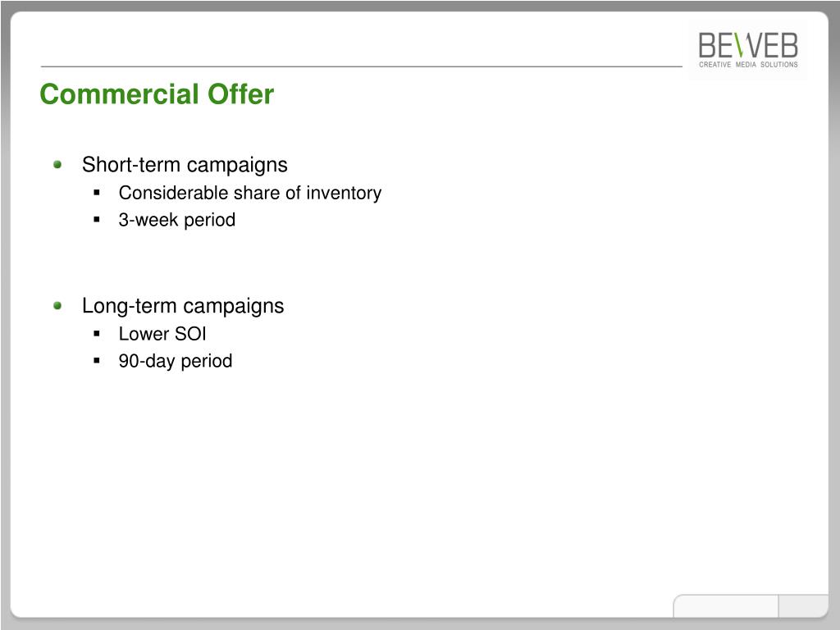The height and width of the screenshot is (630, 840).
Task: Select the Considerable share of inventory line
Action: click(249, 193)
